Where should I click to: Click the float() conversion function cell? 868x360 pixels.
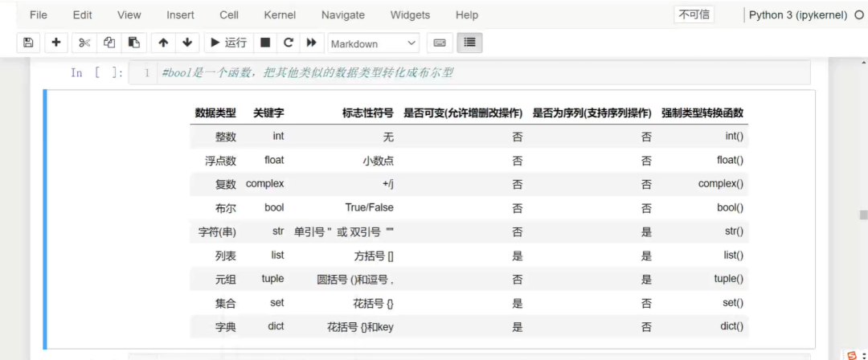(x=730, y=161)
